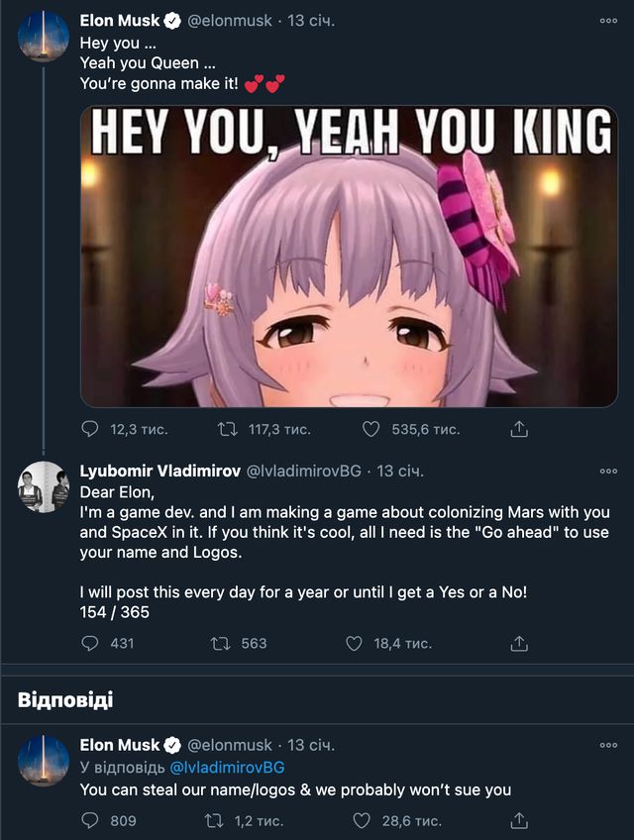This screenshot has height=840, width=634.
Task: Reply to Elon's first tweet with meme
Action: 90,429
